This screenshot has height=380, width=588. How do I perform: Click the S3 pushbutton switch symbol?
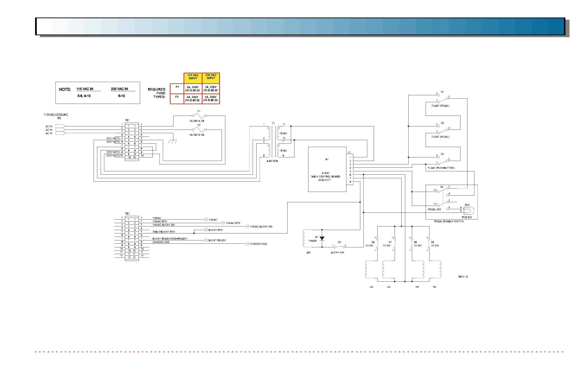[x=443, y=161]
